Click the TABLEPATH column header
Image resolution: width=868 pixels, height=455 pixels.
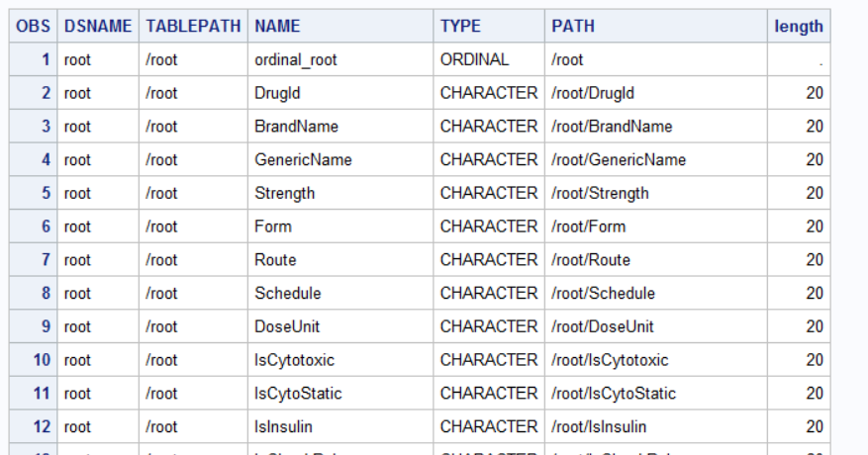click(192, 27)
